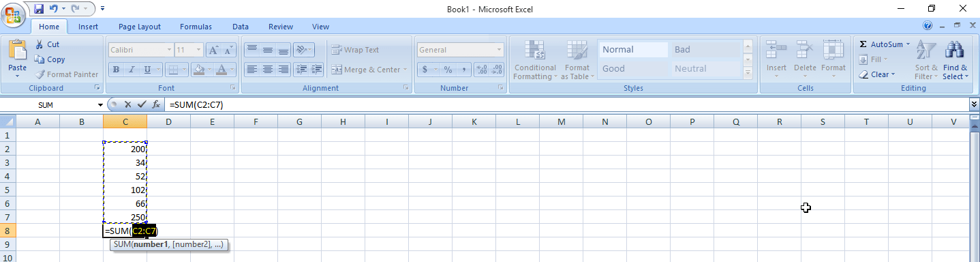
Task: Open the Clipboard dialog launcher
Action: (97, 88)
